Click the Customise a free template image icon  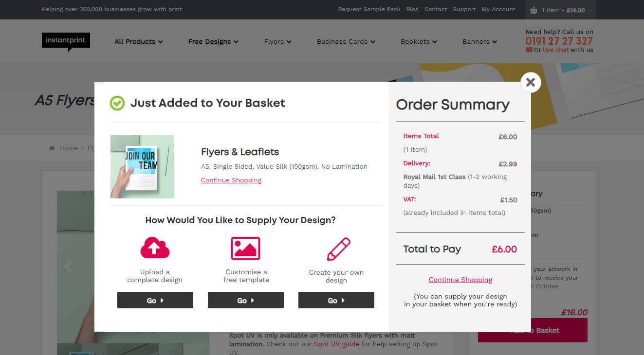pyautogui.click(x=245, y=248)
